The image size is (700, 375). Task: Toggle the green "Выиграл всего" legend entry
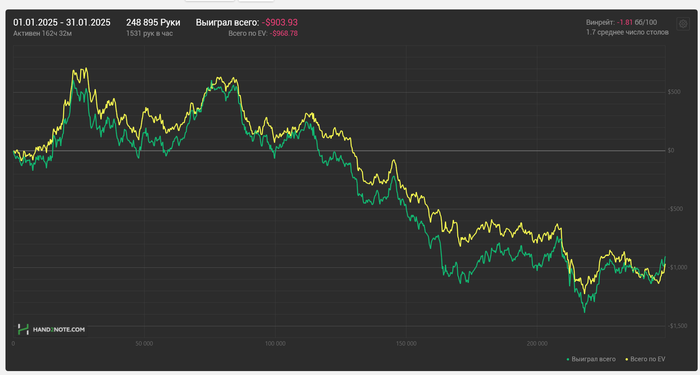[x=591, y=359]
